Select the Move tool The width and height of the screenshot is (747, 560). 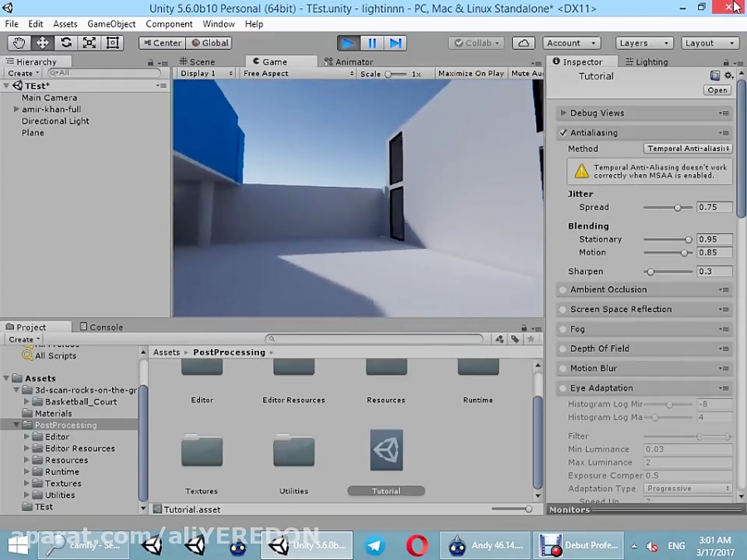coord(41,42)
